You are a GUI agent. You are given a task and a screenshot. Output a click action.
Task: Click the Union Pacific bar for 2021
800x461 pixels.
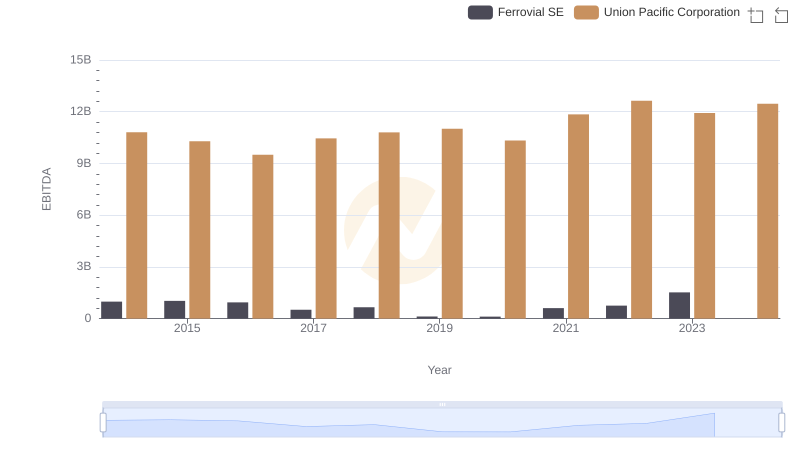tap(579, 217)
